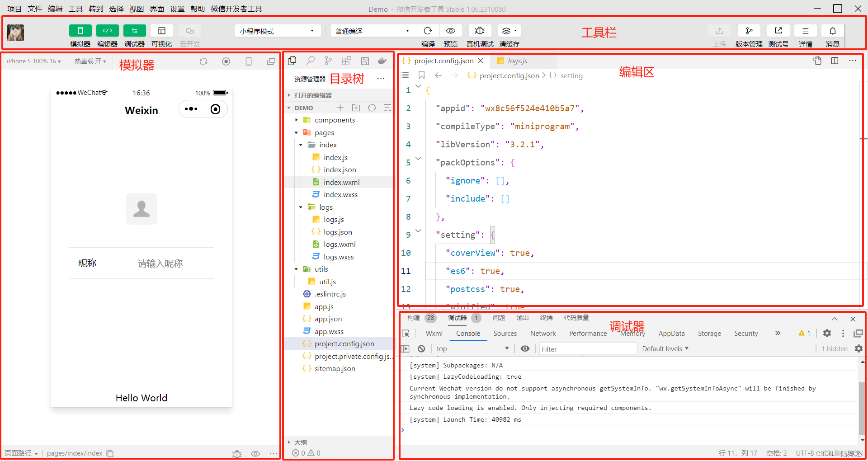Open the Network devtools tab
The height and width of the screenshot is (461, 868).
(x=543, y=334)
